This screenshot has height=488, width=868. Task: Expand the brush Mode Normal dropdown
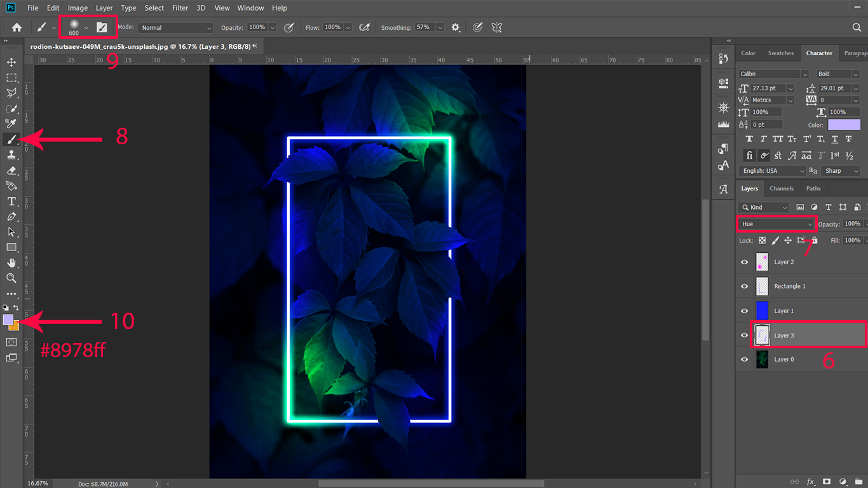(x=176, y=28)
